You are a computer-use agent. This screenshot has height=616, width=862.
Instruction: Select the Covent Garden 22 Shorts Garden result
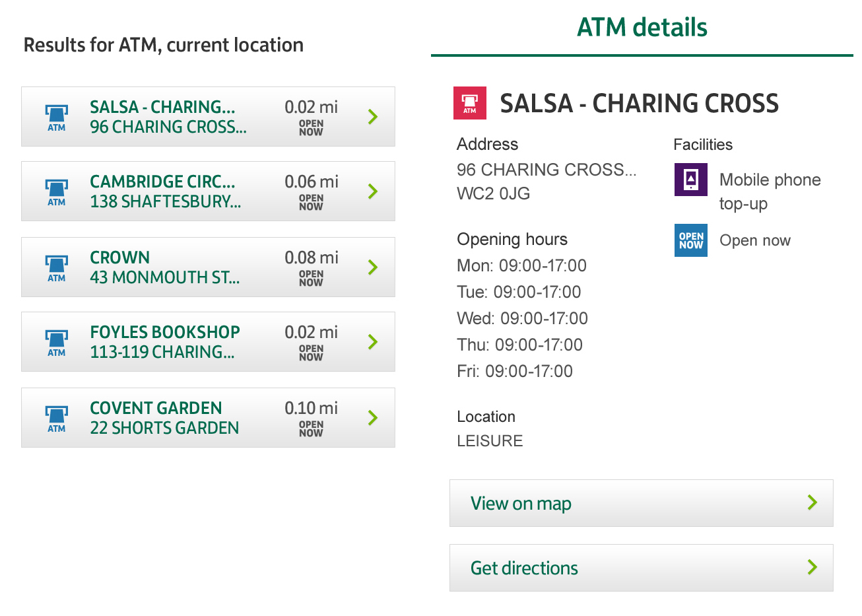pyautogui.click(x=165, y=418)
